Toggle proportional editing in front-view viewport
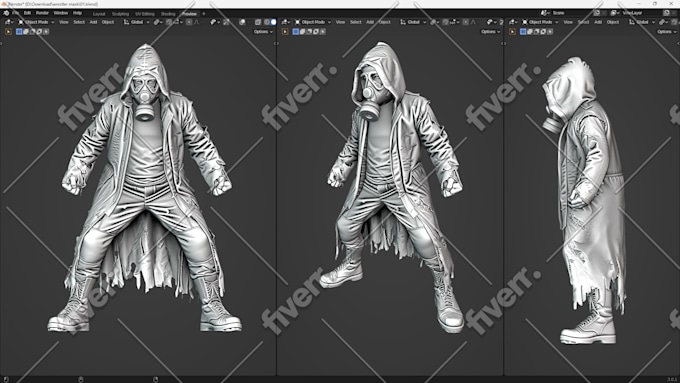The width and height of the screenshot is (680, 383). click(x=189, y=22)
